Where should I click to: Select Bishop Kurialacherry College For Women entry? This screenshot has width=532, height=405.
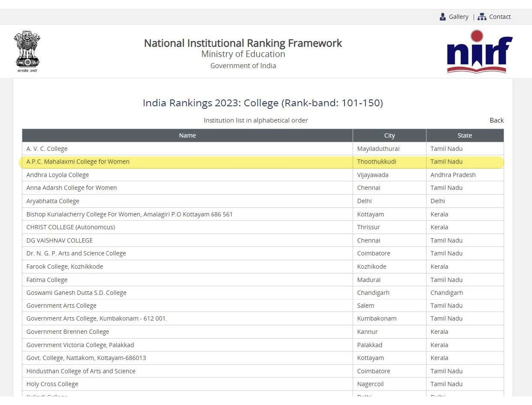click(129, 214)
